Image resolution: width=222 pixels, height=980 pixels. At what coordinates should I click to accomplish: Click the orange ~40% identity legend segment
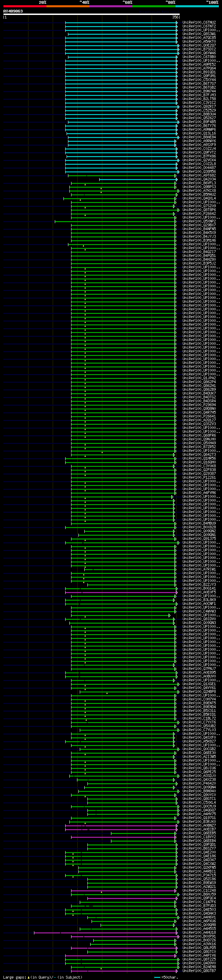point(68,6)
